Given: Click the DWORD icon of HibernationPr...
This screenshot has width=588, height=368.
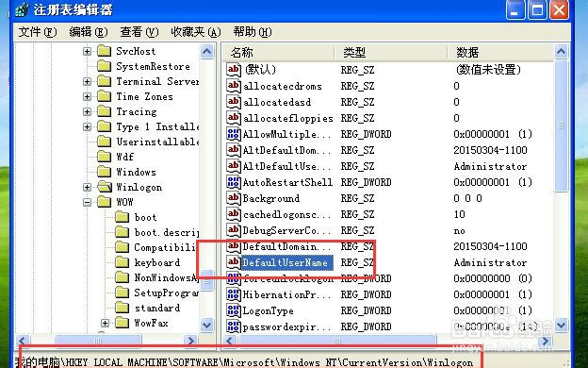Looking at the screenshot, I should (234, 294).
